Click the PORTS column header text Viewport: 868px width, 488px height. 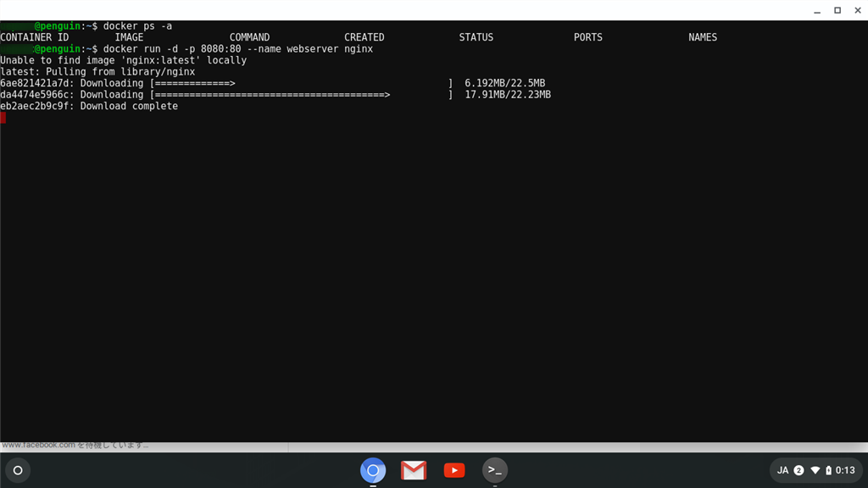pos(588,37)
